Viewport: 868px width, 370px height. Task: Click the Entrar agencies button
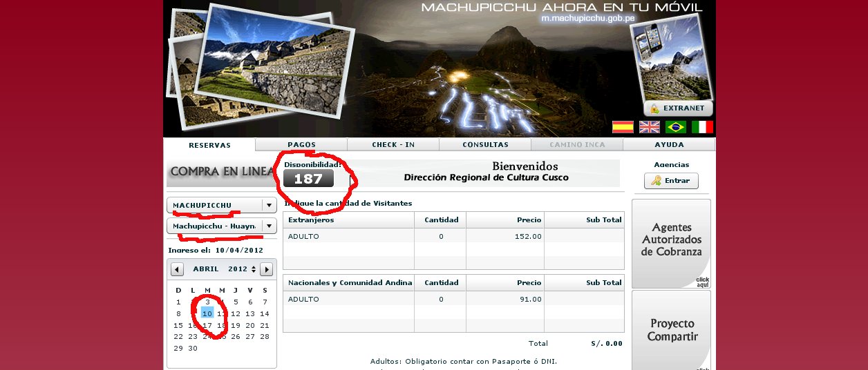(x=671, y=181)
